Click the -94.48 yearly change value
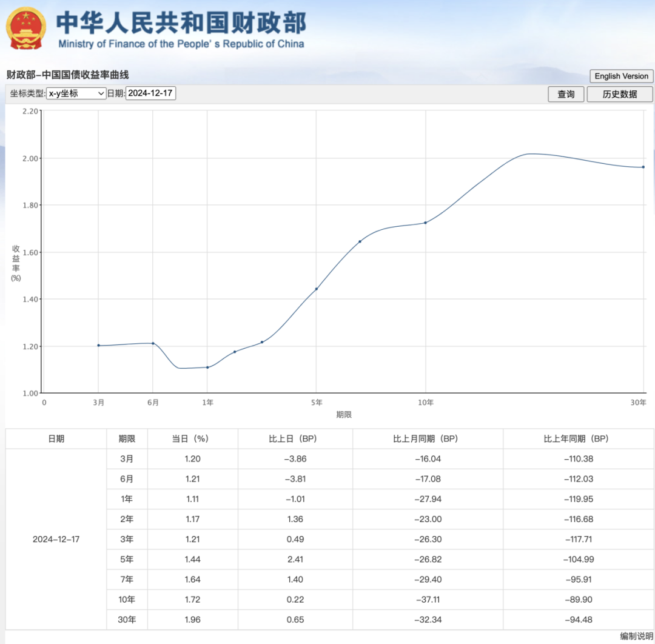655x644 pixels. [x=579, y=619]
